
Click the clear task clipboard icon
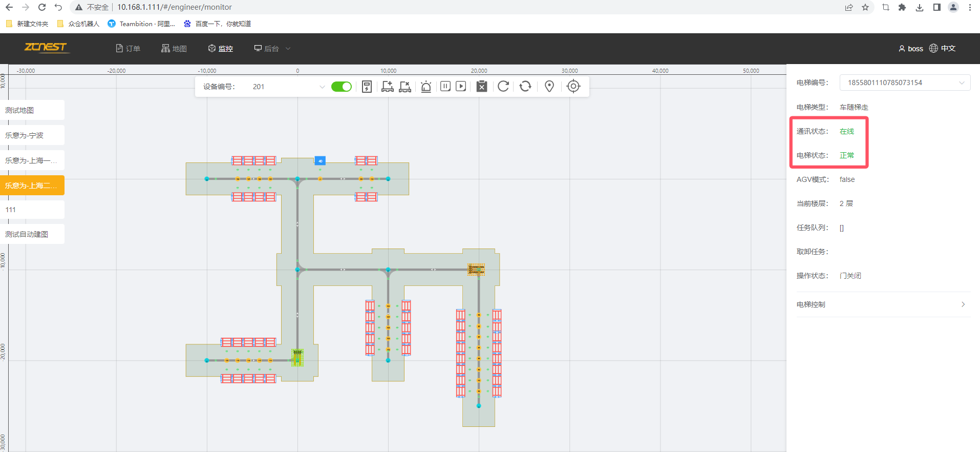tap(482, 86)
